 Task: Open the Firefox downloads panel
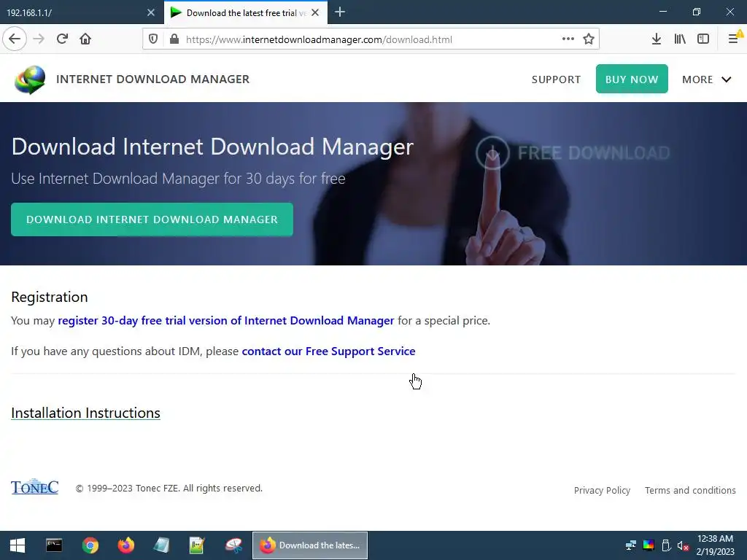click(x=657, y=39)
